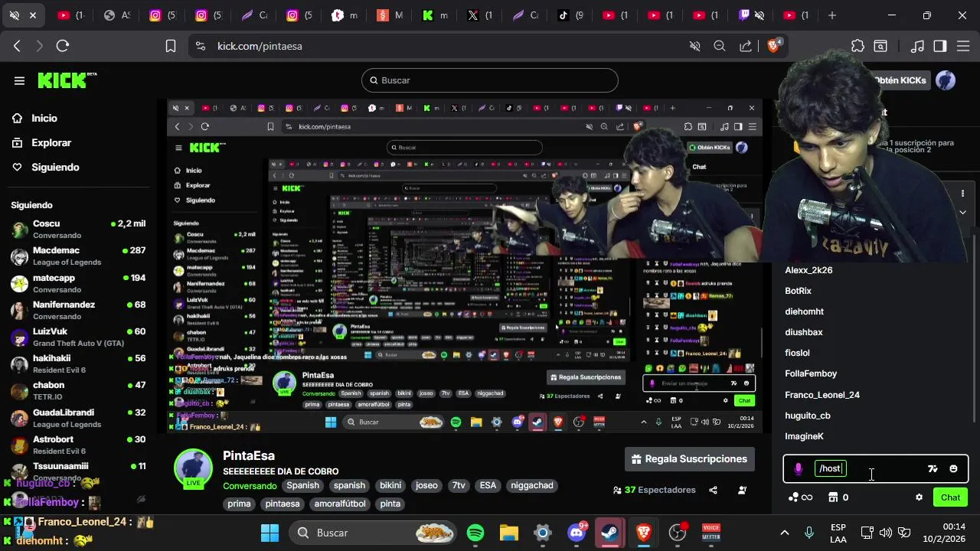Open the 7TV emote menu in chat input

[x=933, y=468]
